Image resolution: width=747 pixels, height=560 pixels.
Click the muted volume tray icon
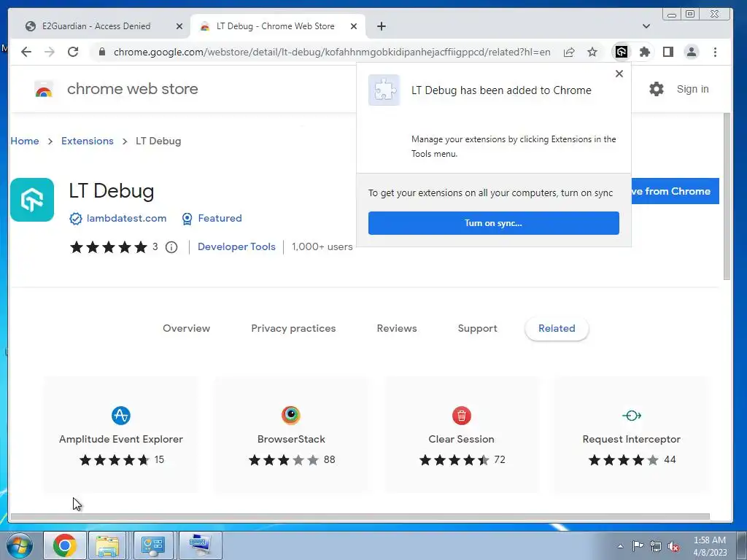[x=673, y=547]
